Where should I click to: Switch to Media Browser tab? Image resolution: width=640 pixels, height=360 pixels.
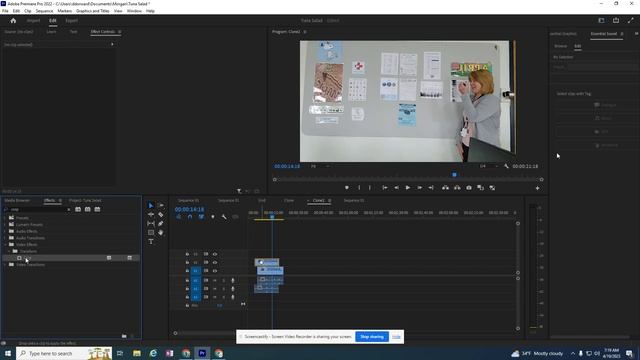(17, 200)
